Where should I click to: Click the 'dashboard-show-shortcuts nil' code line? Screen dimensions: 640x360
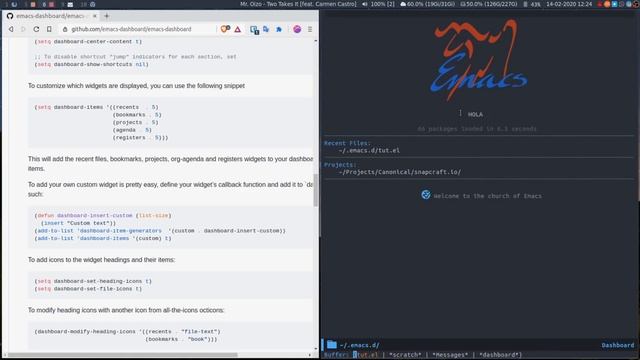[x=91, y=64]
